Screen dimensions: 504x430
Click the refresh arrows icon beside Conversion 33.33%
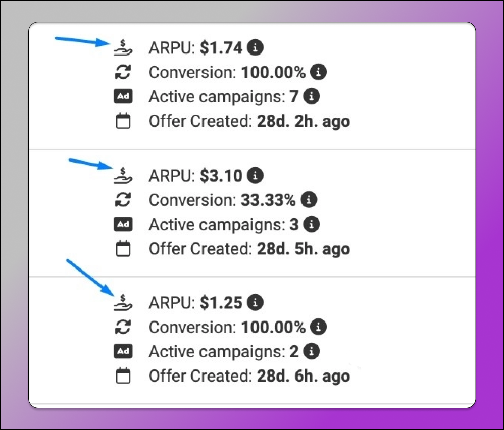pyautogui.click(x=122, y=200)
